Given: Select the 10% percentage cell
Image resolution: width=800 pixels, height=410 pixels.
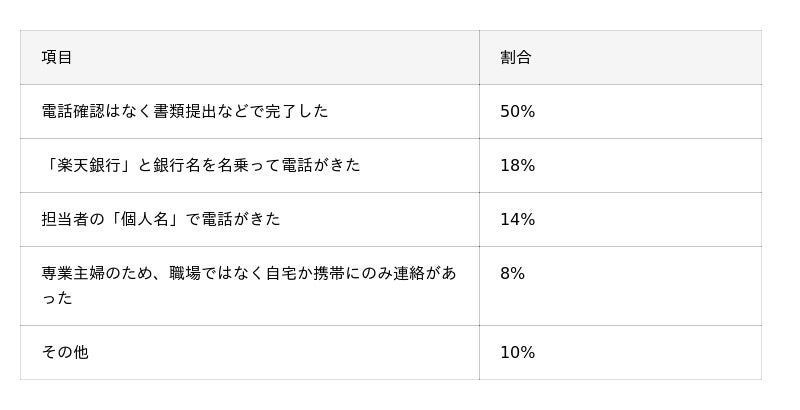Looking at the screenshot, I should pyautogui.click(x=517, y=352).
